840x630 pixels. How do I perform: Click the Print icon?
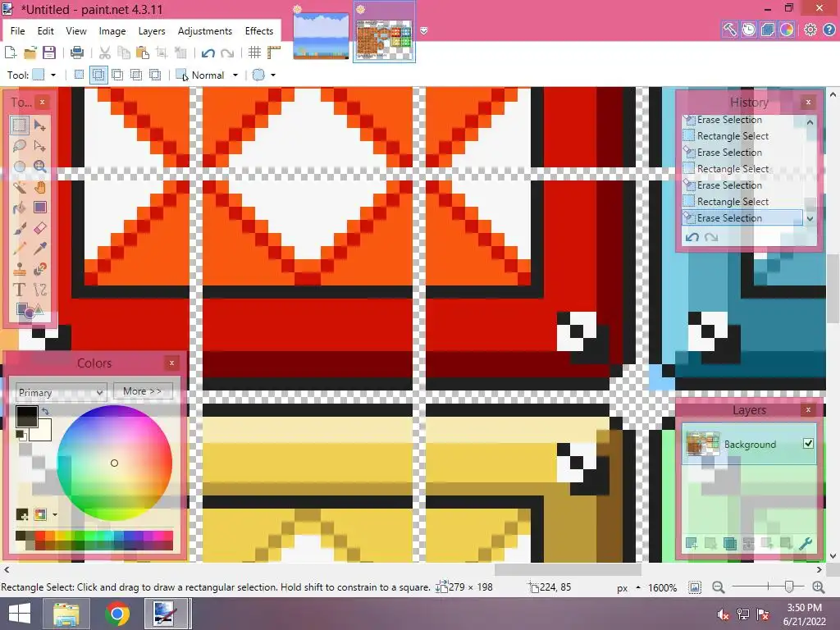click(x=77, y=52)
